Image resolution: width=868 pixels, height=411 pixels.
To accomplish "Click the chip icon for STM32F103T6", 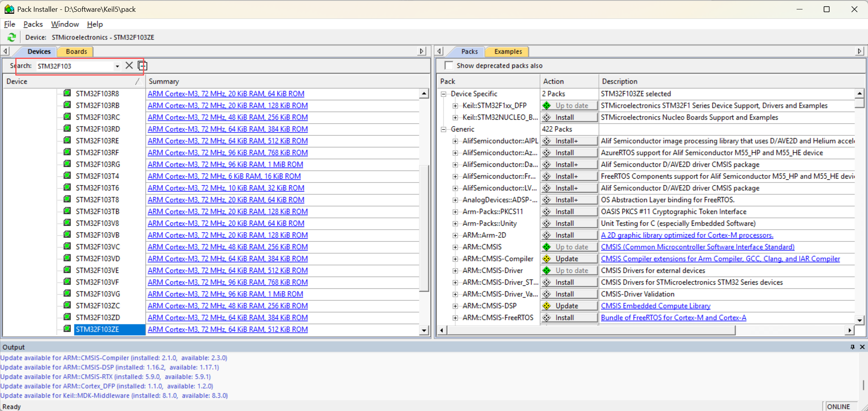I will [x=67, y=187].
